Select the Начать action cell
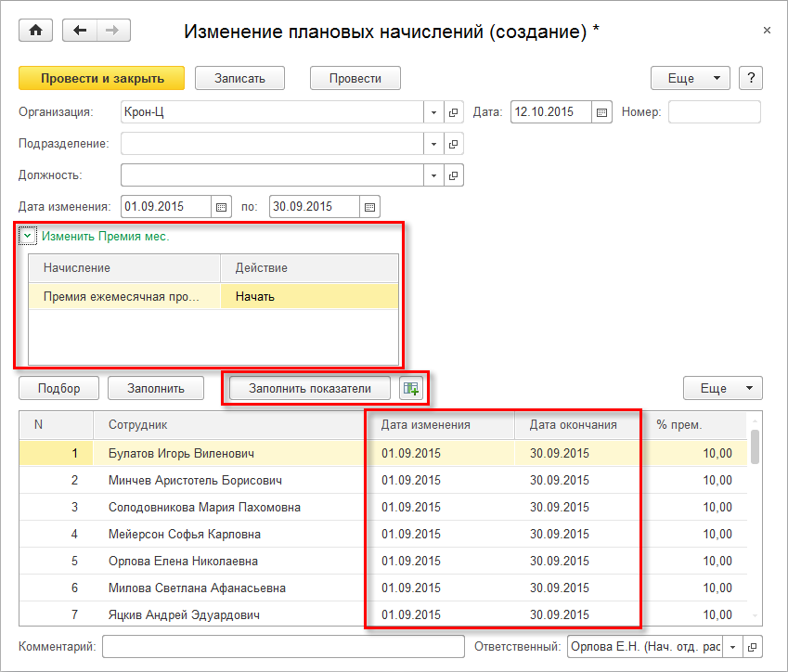The width and height of the screenshot is (788, 672). [x=310, y=296]
